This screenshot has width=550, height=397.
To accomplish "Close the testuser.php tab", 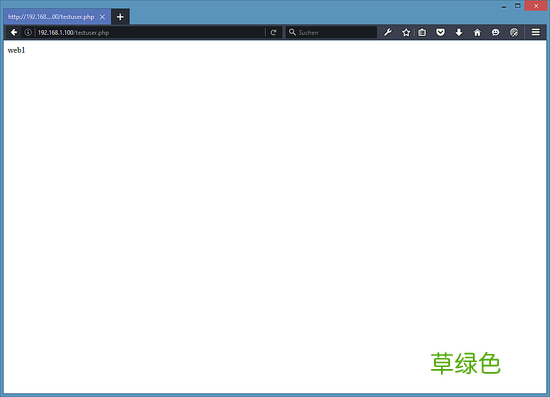I will pos(102,17).
